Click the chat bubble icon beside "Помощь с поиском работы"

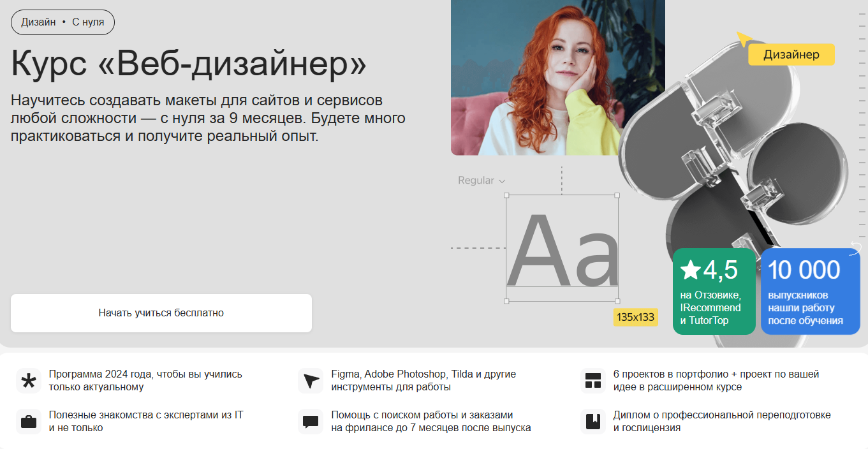pyautogui.click(x=311, y=422)
